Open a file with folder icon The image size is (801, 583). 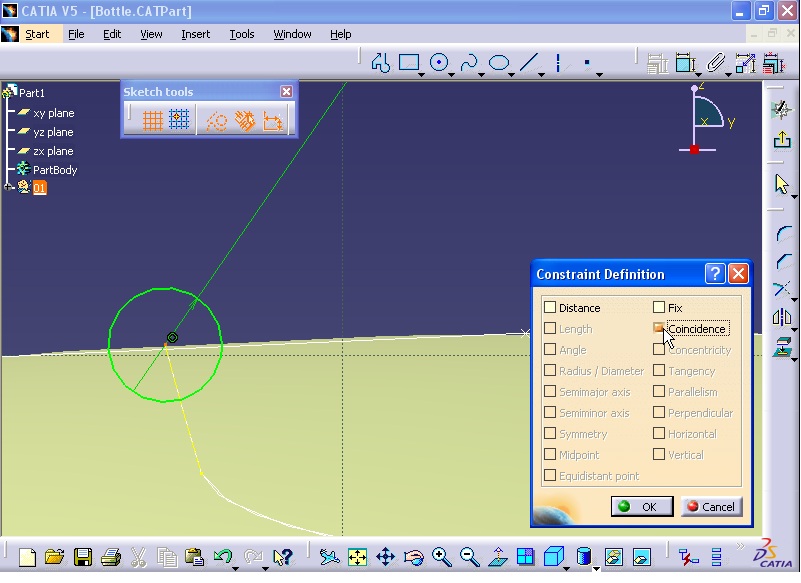tap(55, 557)
